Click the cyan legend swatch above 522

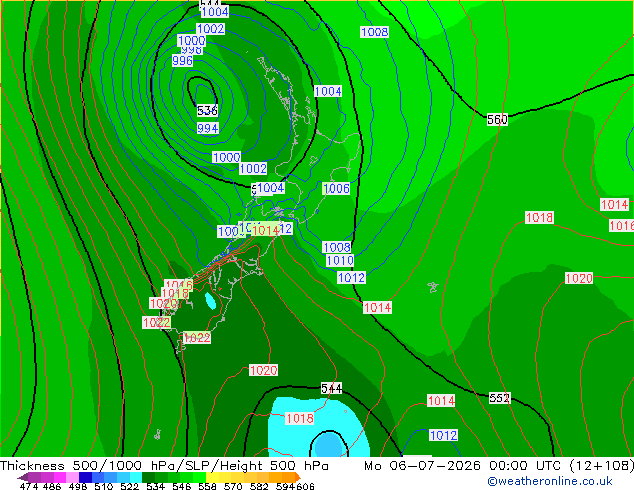[136, 477]
